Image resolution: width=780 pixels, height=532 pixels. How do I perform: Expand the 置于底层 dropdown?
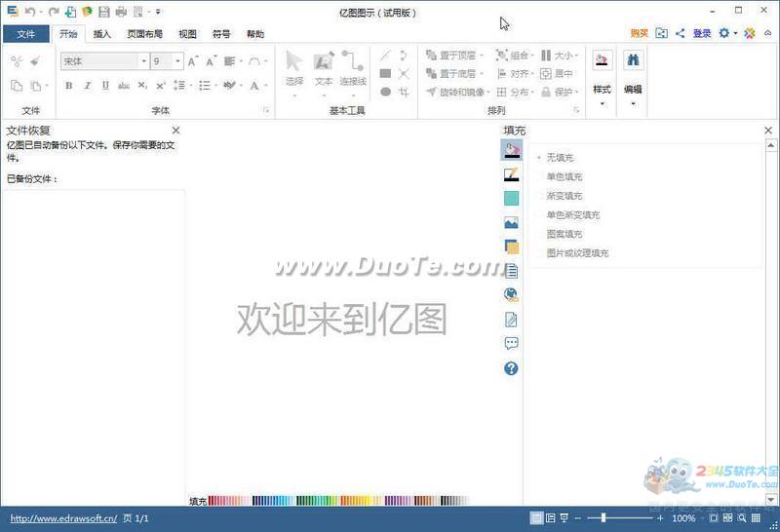[482, 74]
